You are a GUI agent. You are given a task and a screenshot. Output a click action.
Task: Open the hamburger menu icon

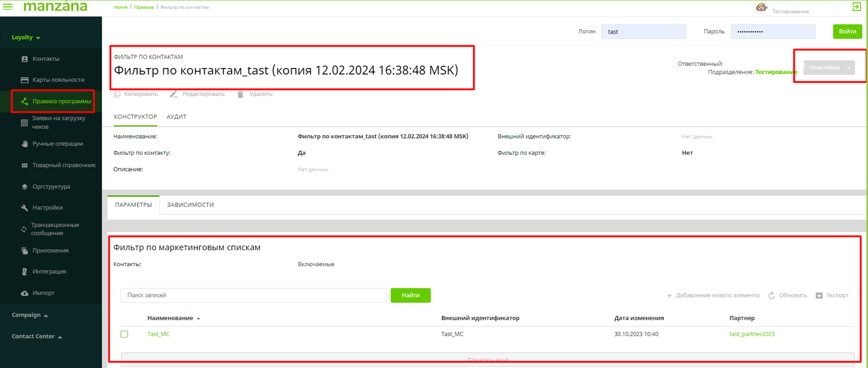click(8, 7)
